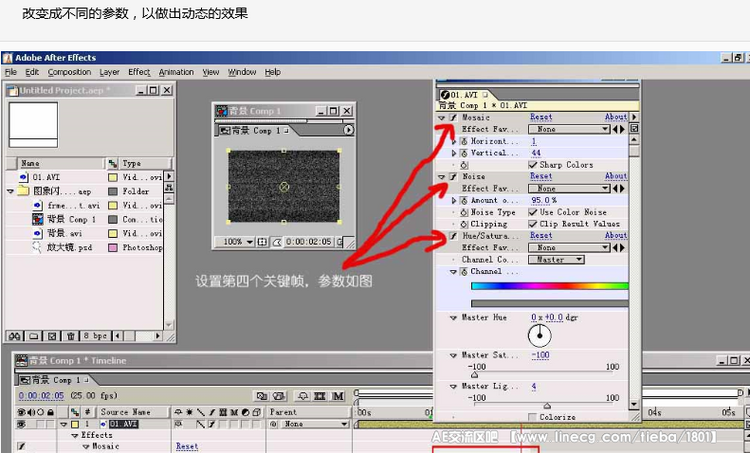The width and height of the screenshot is (750, 453).
Task: Open the File menu
Action: click(x=11, y=72)
